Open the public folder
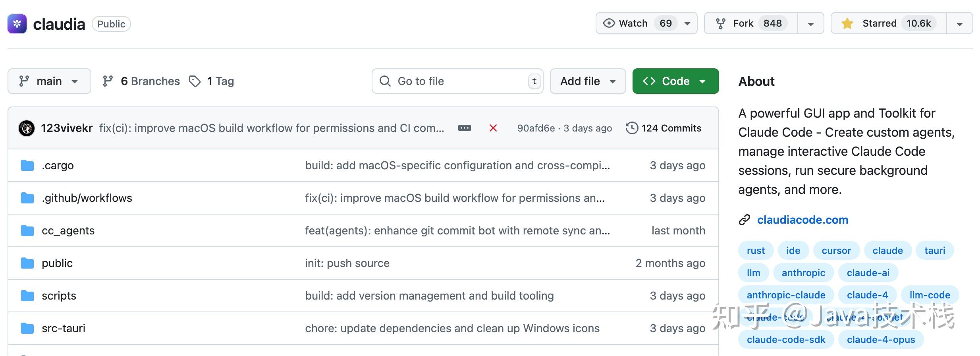The image size is (980, 356). [57, 263]
